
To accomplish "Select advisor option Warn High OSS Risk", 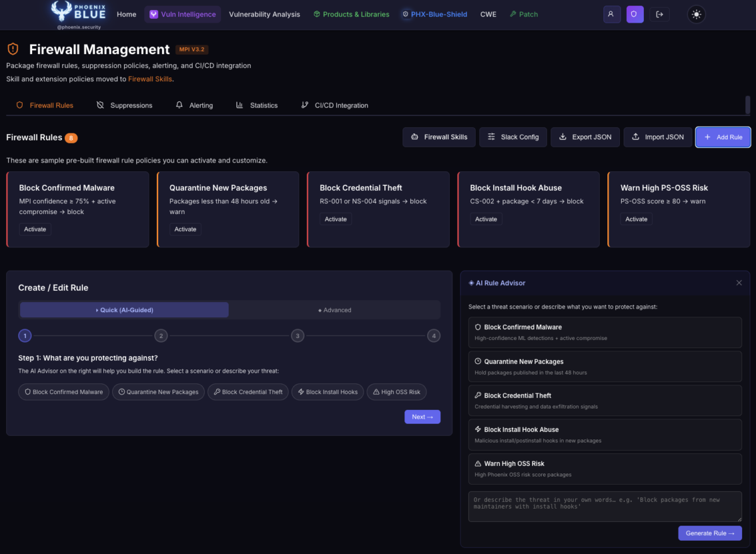I will click(605, 468).
